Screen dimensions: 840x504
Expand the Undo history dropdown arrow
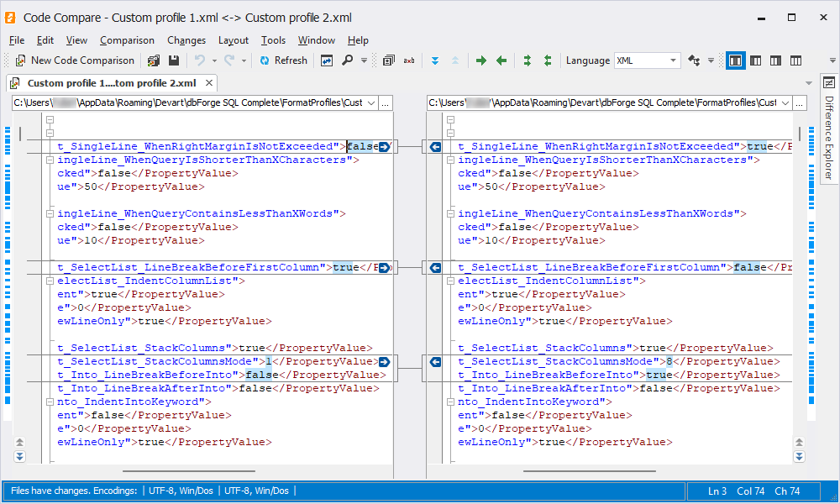[214, 60]
